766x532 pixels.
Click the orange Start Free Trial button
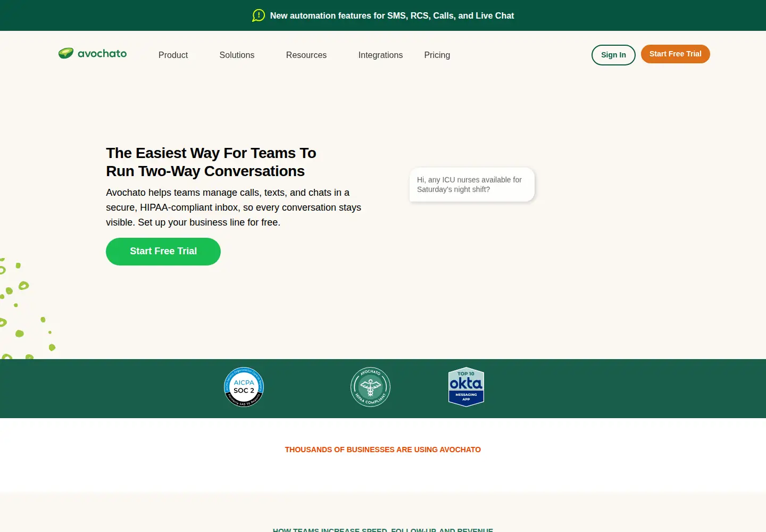[x=676, y=54]
